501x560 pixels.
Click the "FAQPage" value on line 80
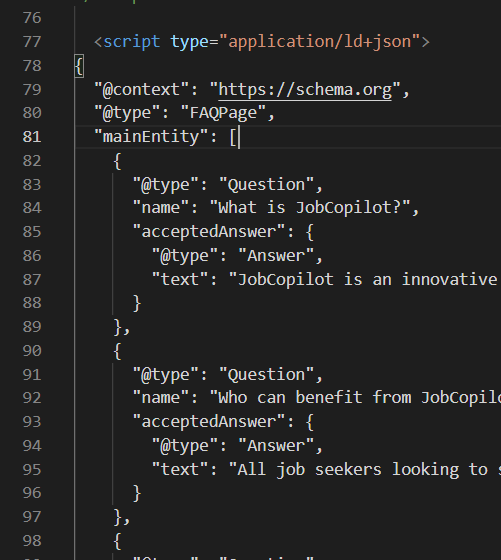223,113
